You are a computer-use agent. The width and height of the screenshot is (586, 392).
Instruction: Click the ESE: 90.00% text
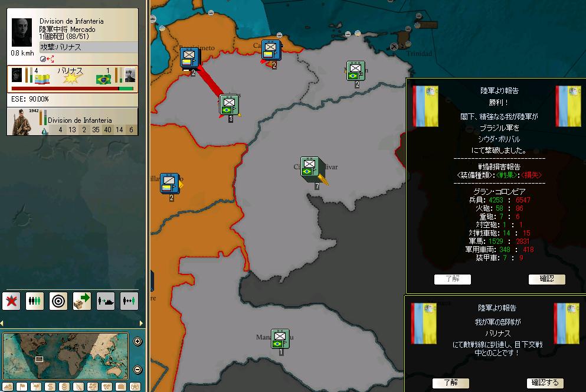coord(30,99)
